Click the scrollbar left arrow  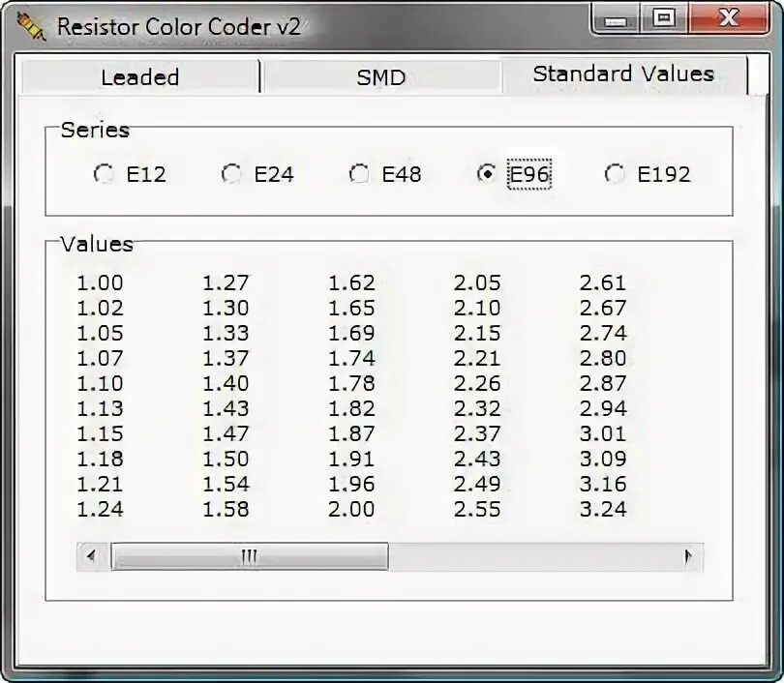[92, 556]
